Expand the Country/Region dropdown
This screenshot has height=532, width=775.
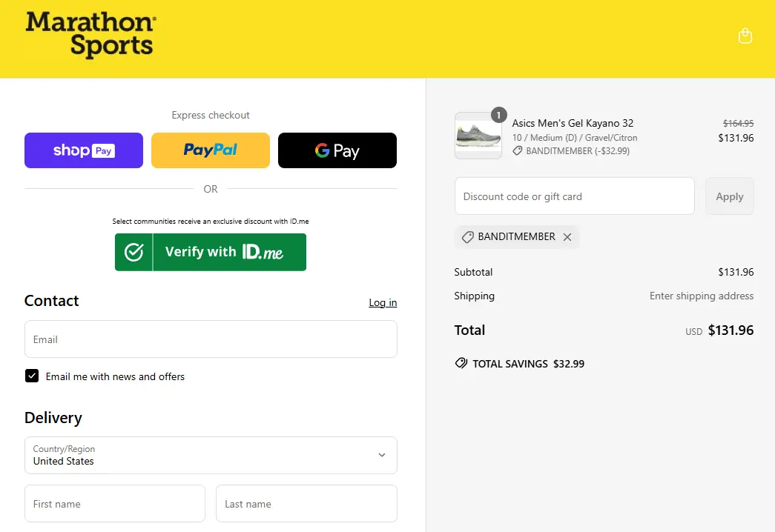(211, 455)
